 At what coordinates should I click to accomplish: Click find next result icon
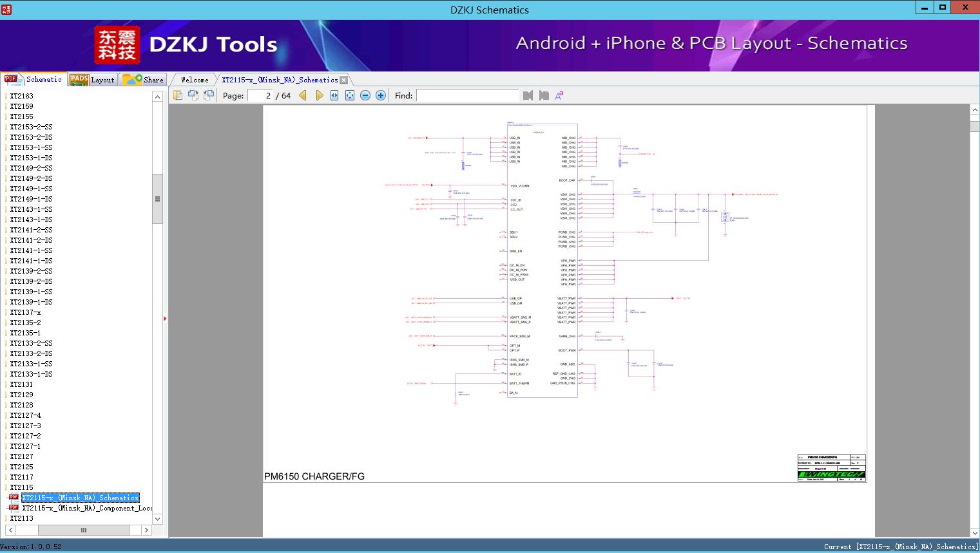pyautogui.click(x=544, y=95)
